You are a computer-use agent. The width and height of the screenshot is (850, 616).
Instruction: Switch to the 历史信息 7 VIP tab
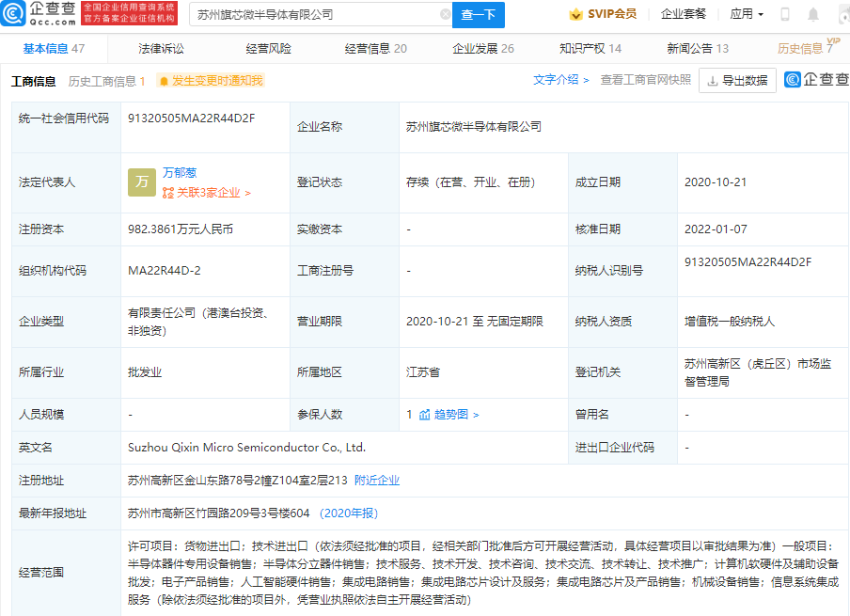pyautogui.click(x=808, y=48)
